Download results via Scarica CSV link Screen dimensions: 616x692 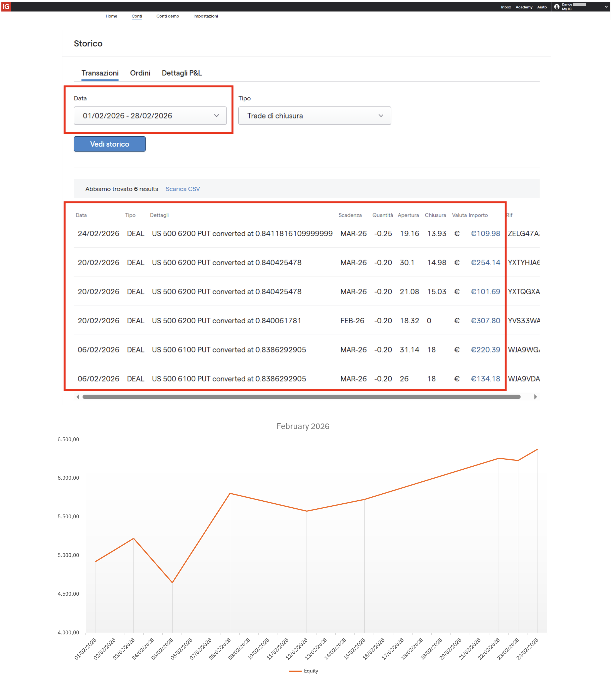tap(183, 189)
